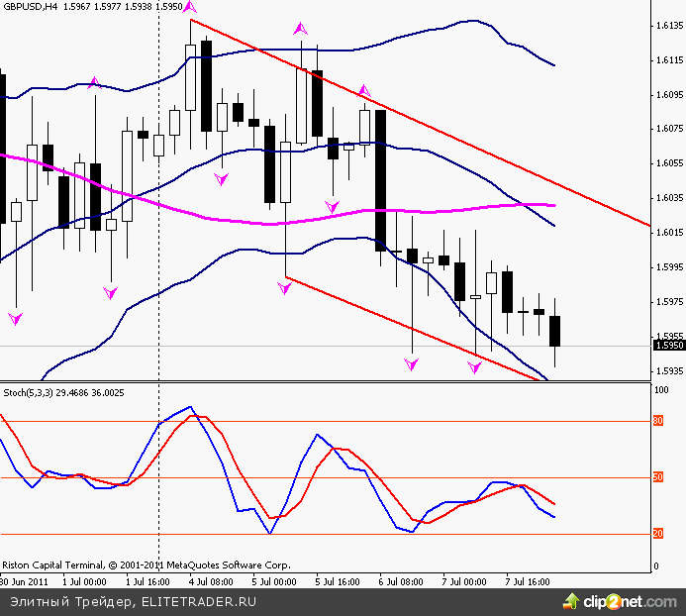
Task: Click the green clip2net arrow logo icon
Action: [x=571, y=600]
